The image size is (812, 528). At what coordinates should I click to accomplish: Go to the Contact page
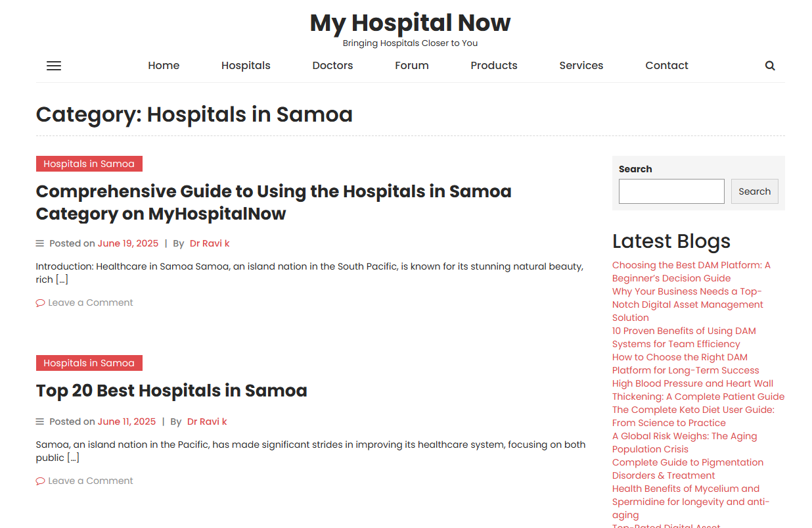point(667,65)
